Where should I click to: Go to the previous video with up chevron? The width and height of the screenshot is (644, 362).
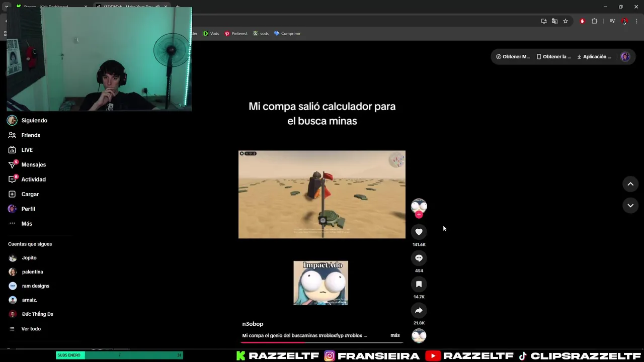pyautogui.click(x=630, y=184)
